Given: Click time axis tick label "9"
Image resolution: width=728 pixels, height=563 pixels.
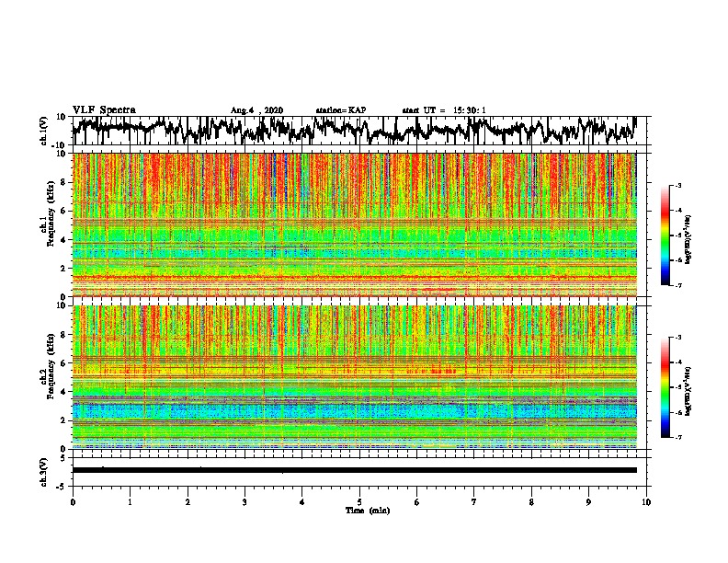Looking at the screenshot, I should (x=588, y=502).
